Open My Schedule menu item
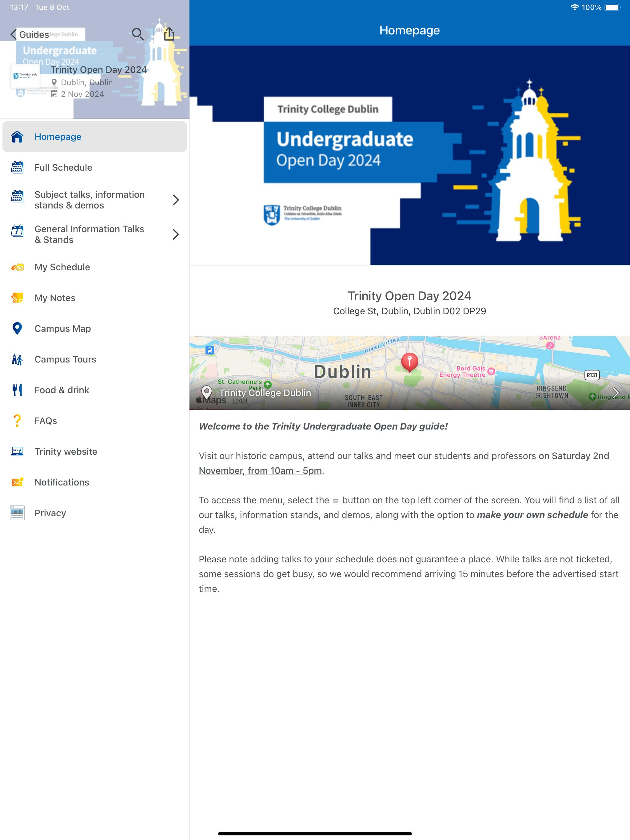 coord(62,267)
